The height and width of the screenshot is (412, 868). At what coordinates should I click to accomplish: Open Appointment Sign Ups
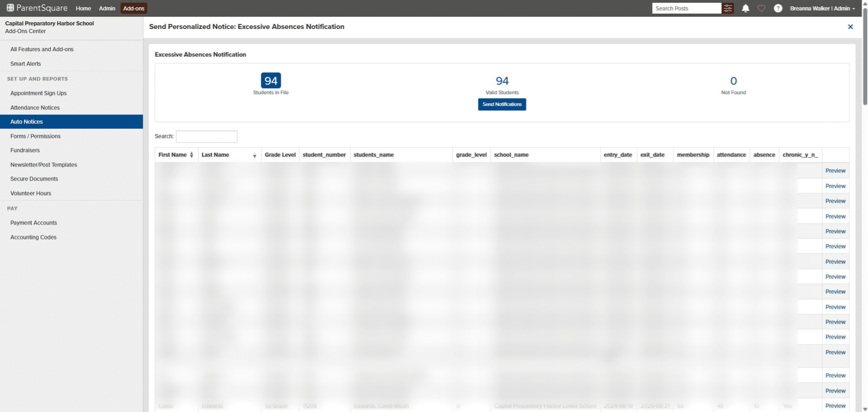click(38, 93)
